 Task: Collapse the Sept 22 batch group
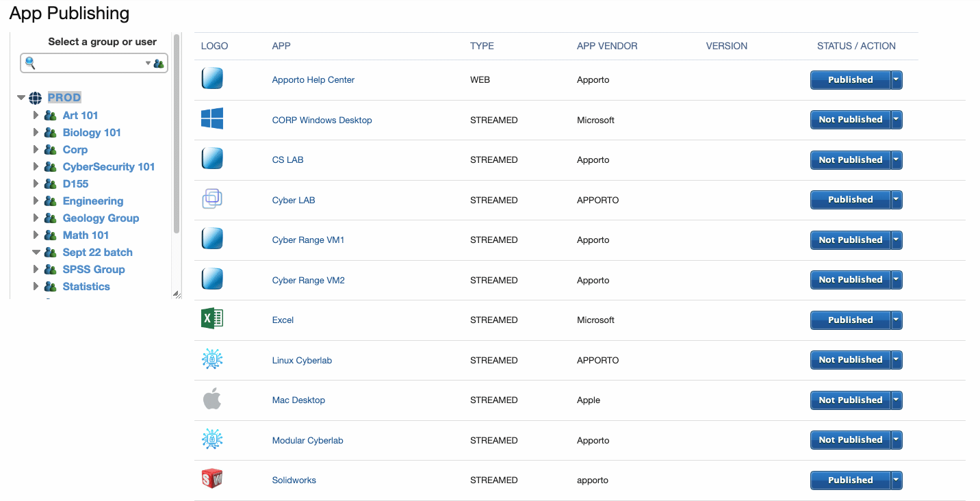click(x=36, y=252)
